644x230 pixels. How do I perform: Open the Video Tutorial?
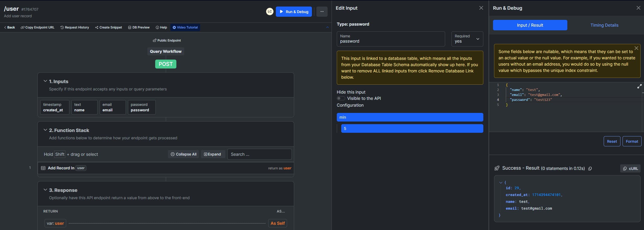(185, 27)
